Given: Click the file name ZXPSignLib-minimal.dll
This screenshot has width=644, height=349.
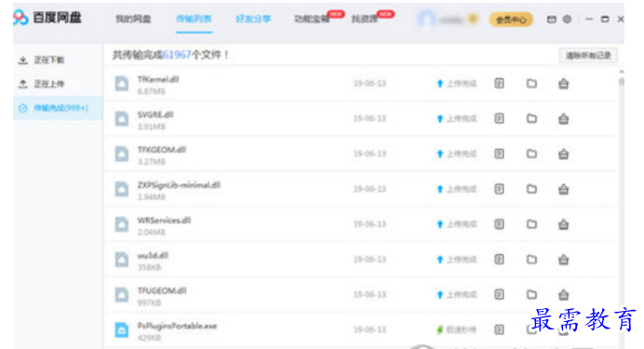Looking at the screenshot, I should pos(179,185).
